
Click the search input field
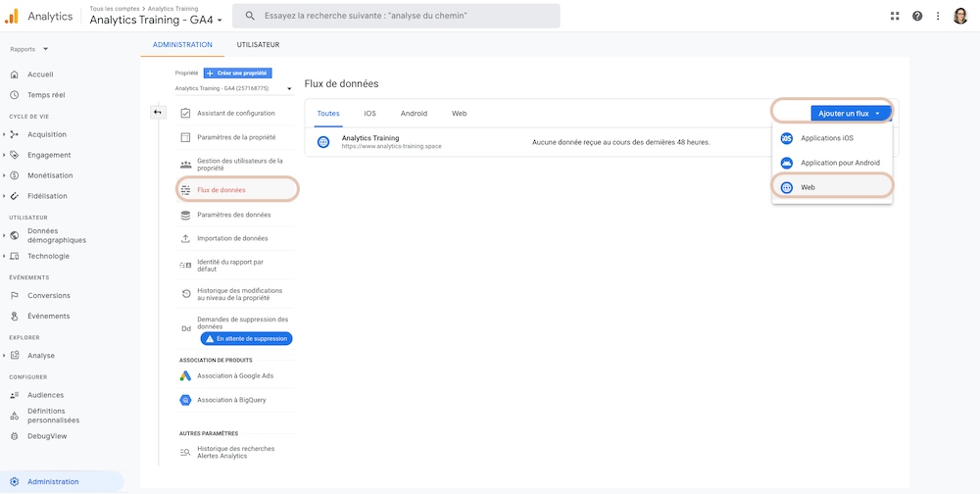coord(396,17)
